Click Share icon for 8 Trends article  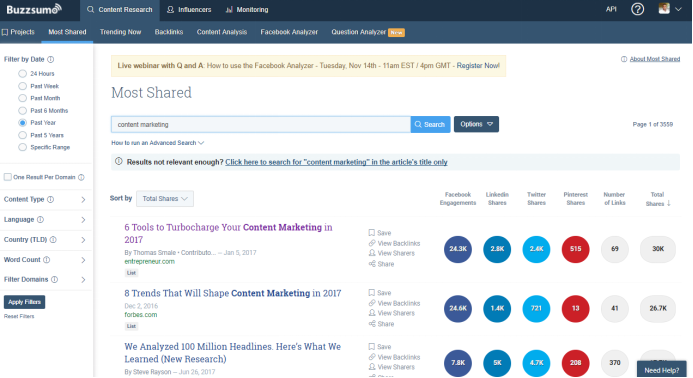click(x=372, y=324)
